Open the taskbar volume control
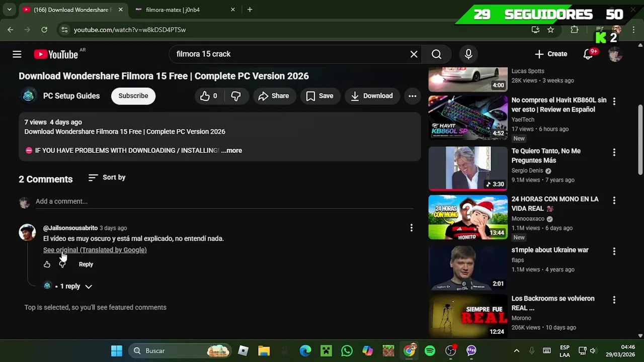 (x=593, y=350)
